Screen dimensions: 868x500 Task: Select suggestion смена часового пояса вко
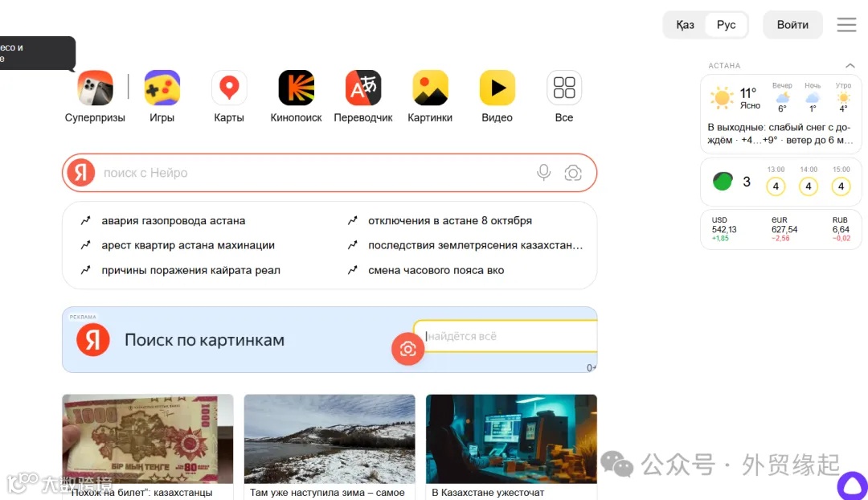pyautogui.click(x=436, y=270)
